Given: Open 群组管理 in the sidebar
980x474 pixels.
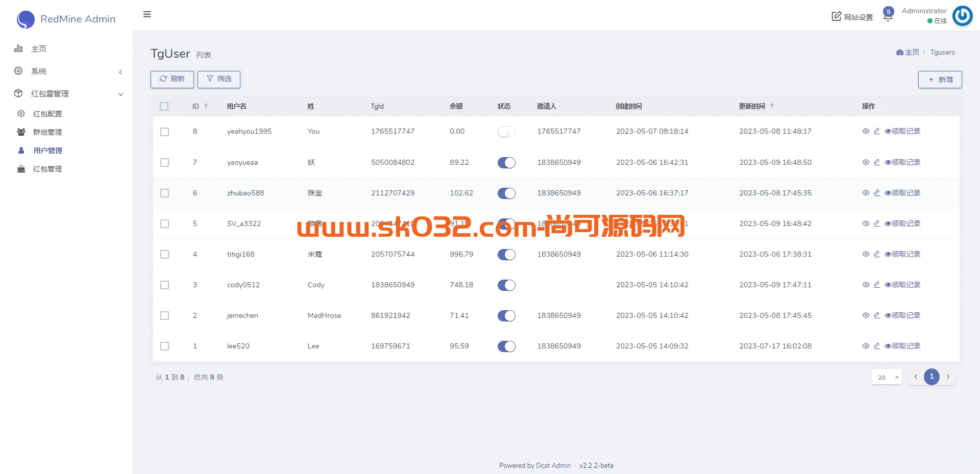Looking at the screenshot, I should [x=47, y=132].
